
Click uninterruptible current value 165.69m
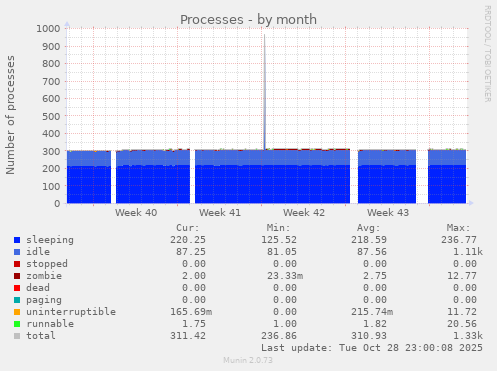pyautogui.click(x=191, y=312)
